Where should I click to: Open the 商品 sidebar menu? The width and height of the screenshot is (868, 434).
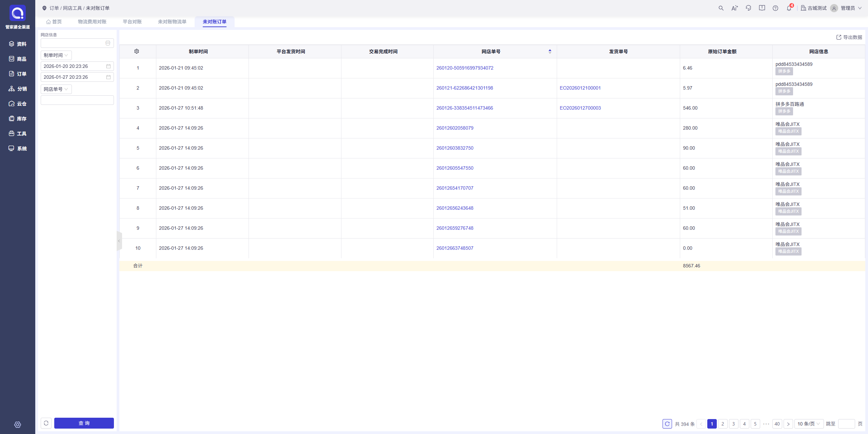[18, 59]
